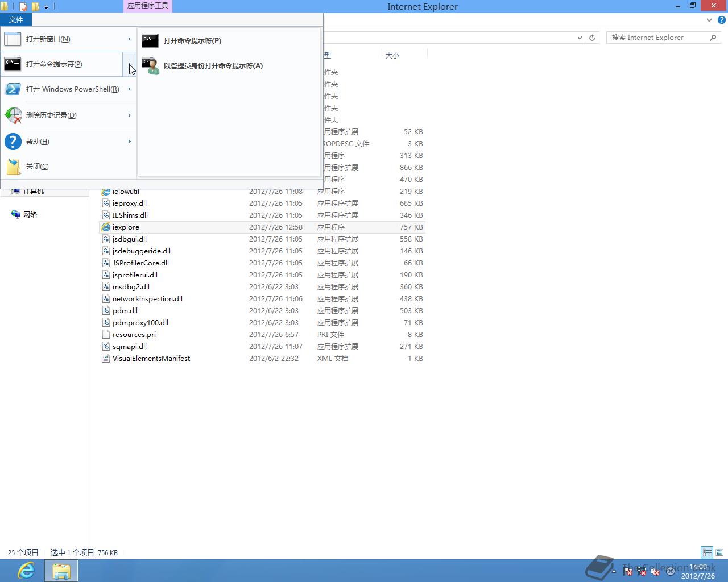Select the pdmproxy100.dll file
This screenshot has width=728, height=582.
pyautogui.click(x=140, y=322)
